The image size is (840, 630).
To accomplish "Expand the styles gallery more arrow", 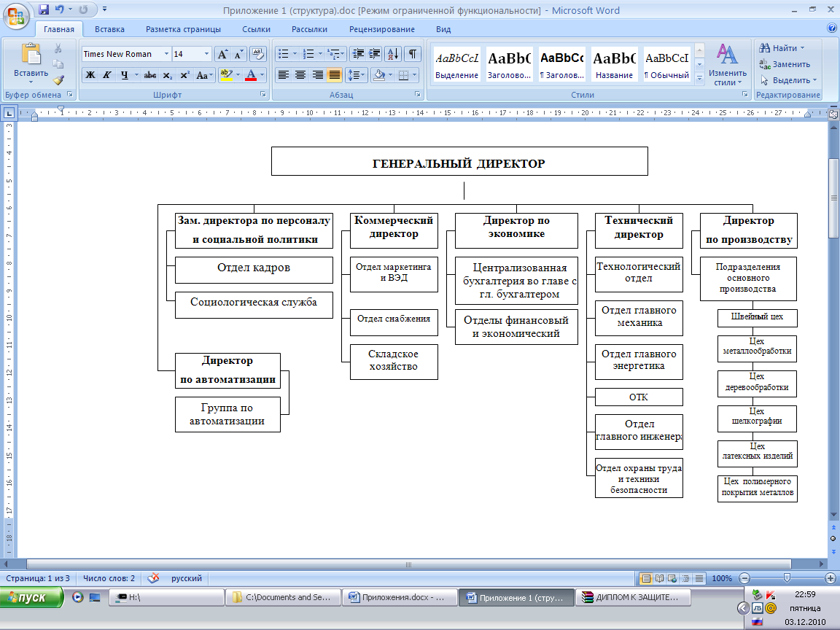I will click(700, 77).
